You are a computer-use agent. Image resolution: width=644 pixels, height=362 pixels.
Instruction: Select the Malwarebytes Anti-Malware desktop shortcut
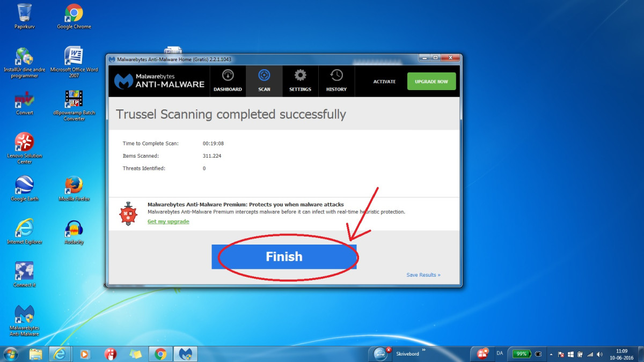tap(24, 320)
